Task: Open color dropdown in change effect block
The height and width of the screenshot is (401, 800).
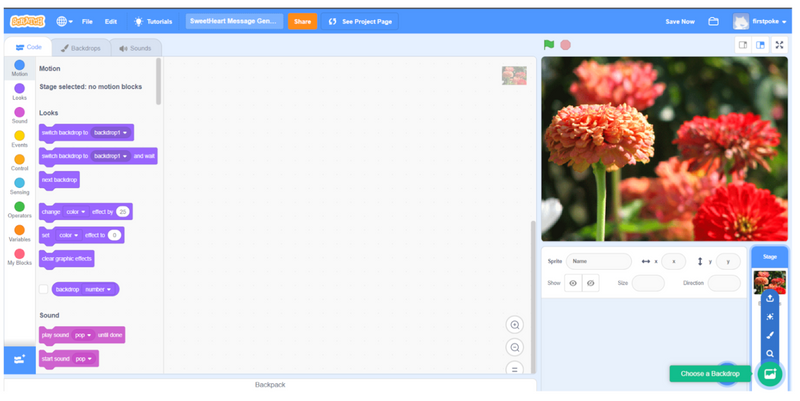Action: pyautogui.click(x=76, y=212)
